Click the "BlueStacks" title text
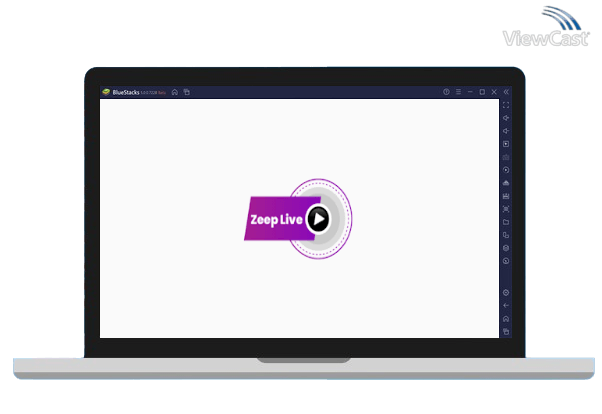 126,92
